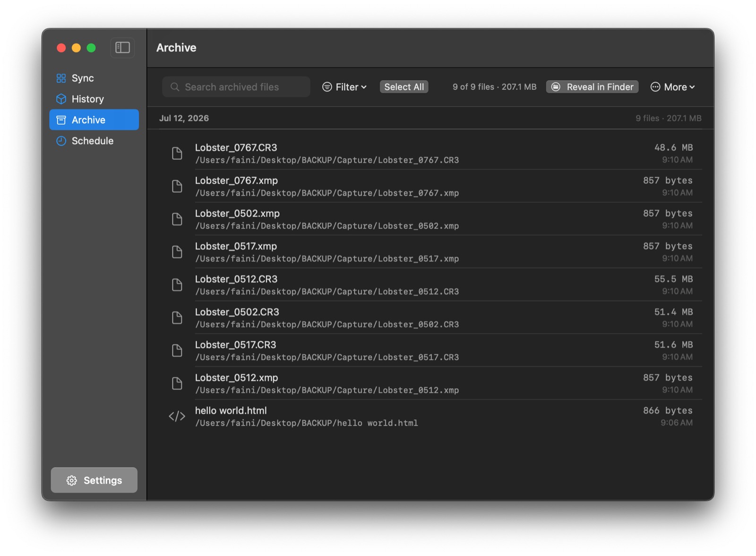Open the Sync section
The image size is (756, 556).
(x=94, y=78)
